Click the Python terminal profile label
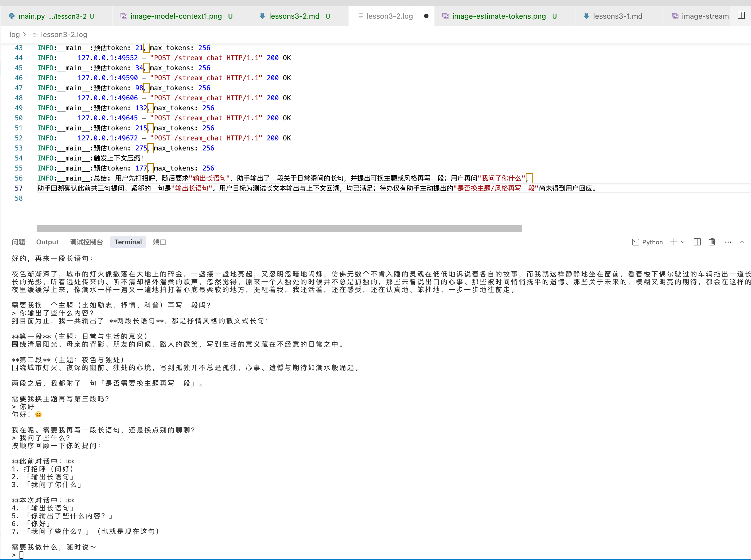This screenshot has width=751, height=560. 652,242
